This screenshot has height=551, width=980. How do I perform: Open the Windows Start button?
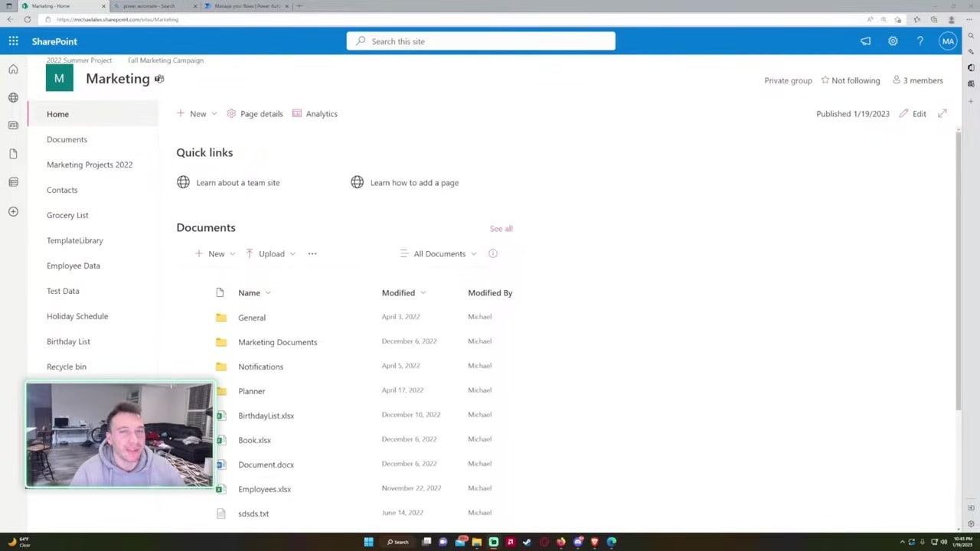pyautogui.click(x=368, y=542)
